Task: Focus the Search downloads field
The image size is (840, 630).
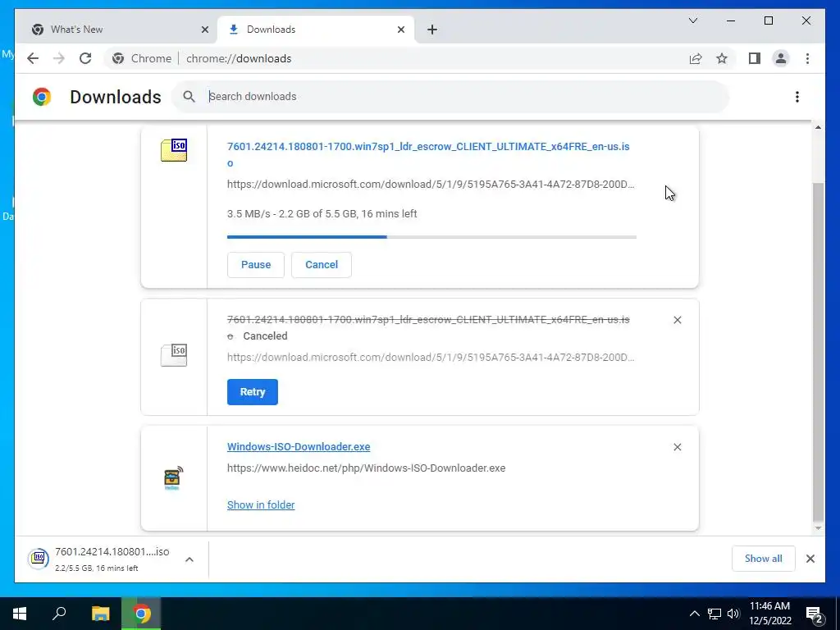Action: [450, 97]
